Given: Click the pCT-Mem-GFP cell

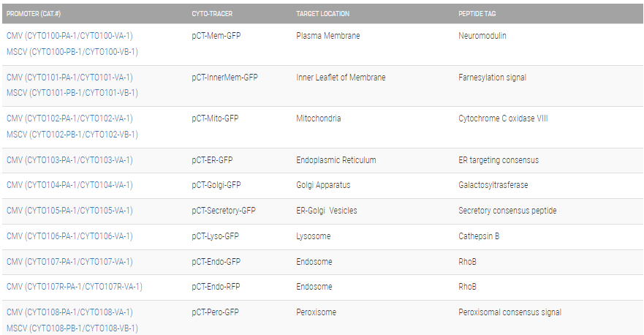Looking at the screenshot, I should pyautogui.click(x=216, y=36).
